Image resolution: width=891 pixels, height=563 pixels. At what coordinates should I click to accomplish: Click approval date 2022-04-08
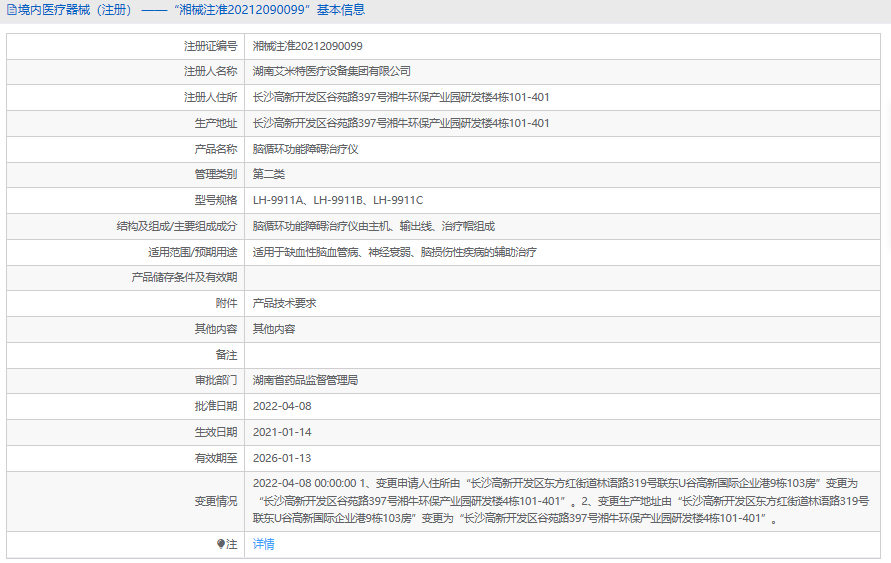coord(282,406)
